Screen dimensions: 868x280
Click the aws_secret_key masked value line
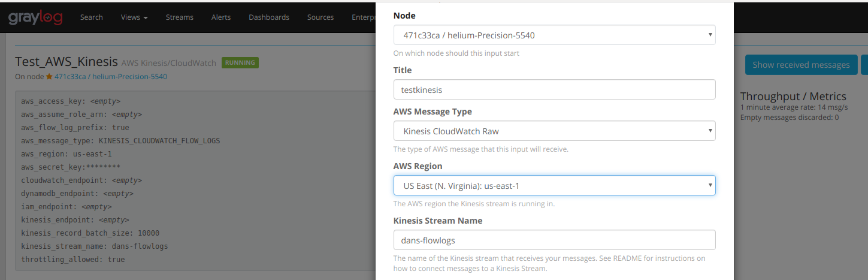click(71, 167)
